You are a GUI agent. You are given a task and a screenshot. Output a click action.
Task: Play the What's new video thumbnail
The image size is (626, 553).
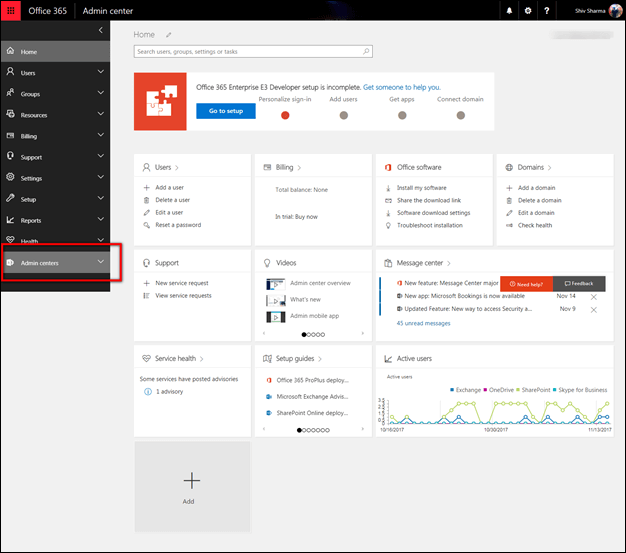point(275,300)
